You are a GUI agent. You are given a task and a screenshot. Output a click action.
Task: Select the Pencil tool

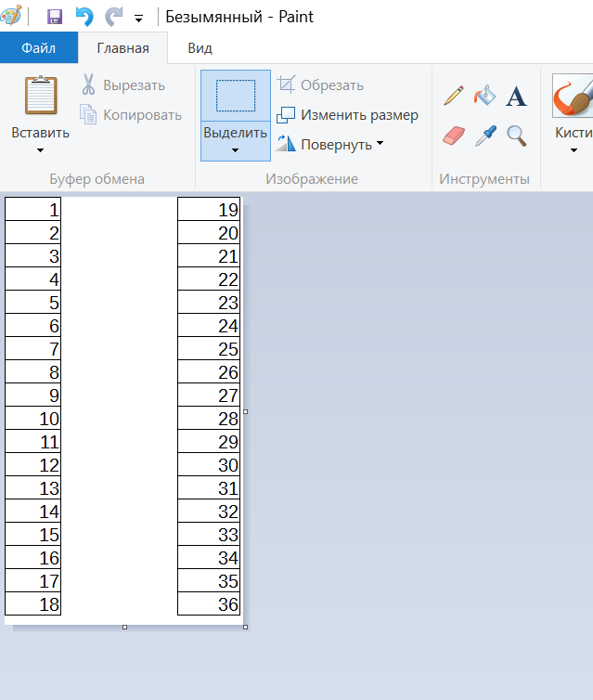tap(454, 96)
